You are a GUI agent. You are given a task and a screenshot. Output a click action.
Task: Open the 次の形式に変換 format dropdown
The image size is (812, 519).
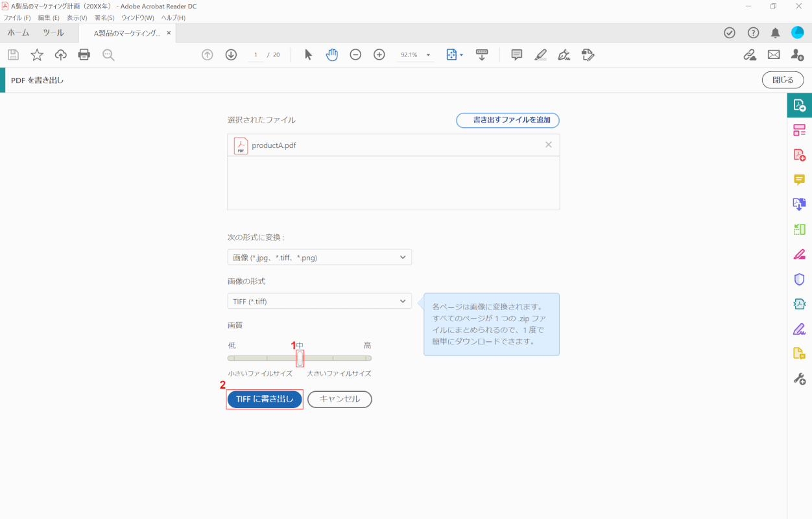[x=319, y=258]
